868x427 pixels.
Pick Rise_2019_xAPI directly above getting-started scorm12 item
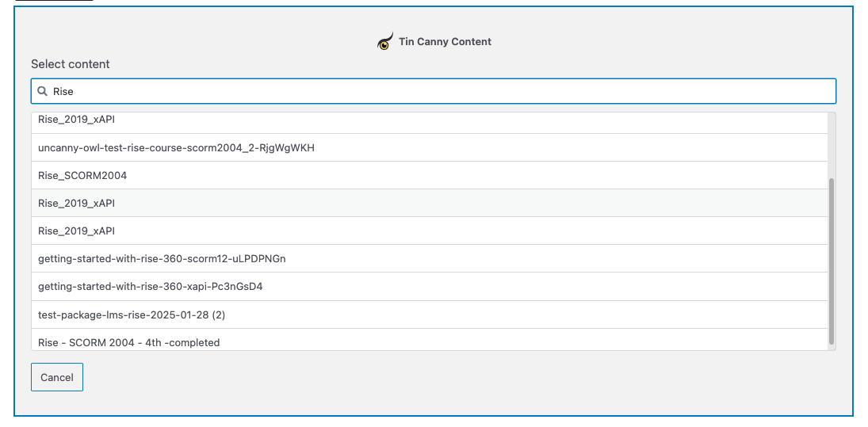coord(76,231)
